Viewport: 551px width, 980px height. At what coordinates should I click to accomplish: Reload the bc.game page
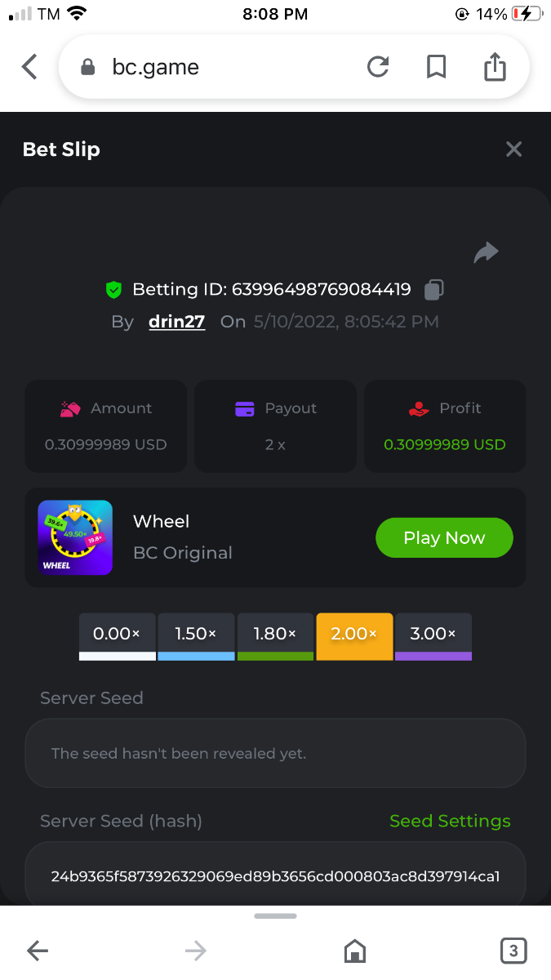click(x=378, y=67)
